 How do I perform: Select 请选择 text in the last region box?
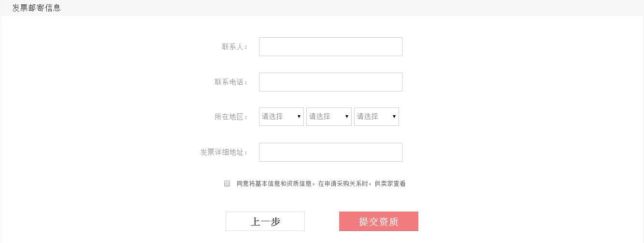tap(368, 117)
